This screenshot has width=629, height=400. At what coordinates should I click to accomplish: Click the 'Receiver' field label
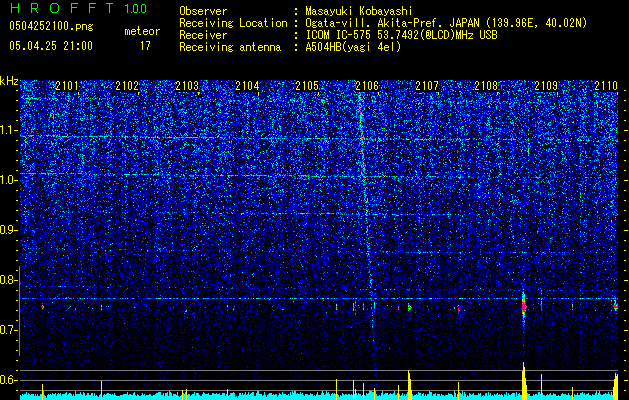pyautogui.click(x=203, y=35)
